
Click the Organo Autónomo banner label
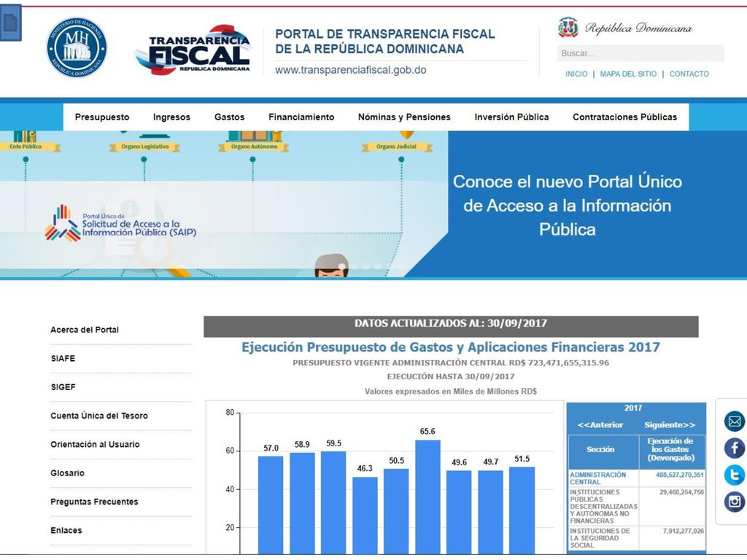pyautogui.click(x=254, y=147)
